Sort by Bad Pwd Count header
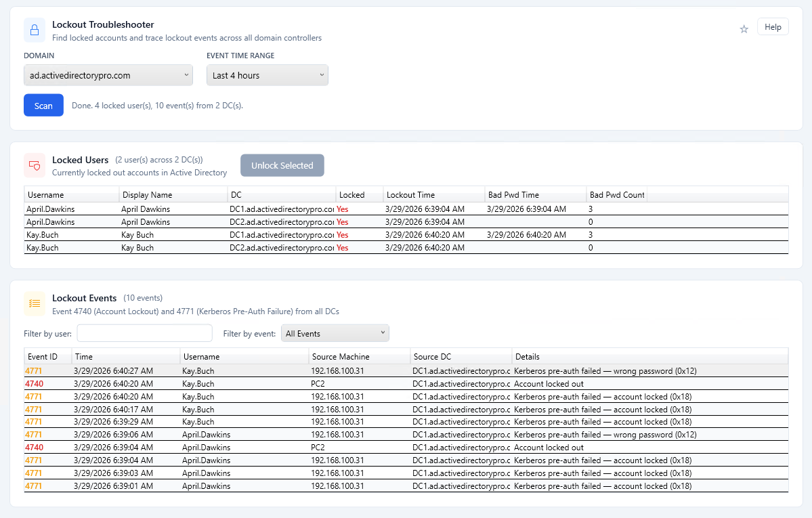 (617, 195)
